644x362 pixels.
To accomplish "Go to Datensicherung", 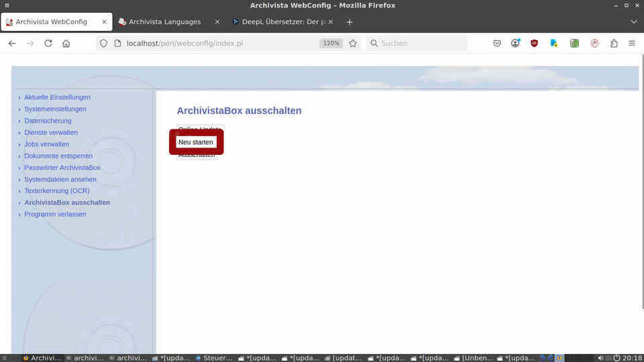I will click(x=48, y=121).
